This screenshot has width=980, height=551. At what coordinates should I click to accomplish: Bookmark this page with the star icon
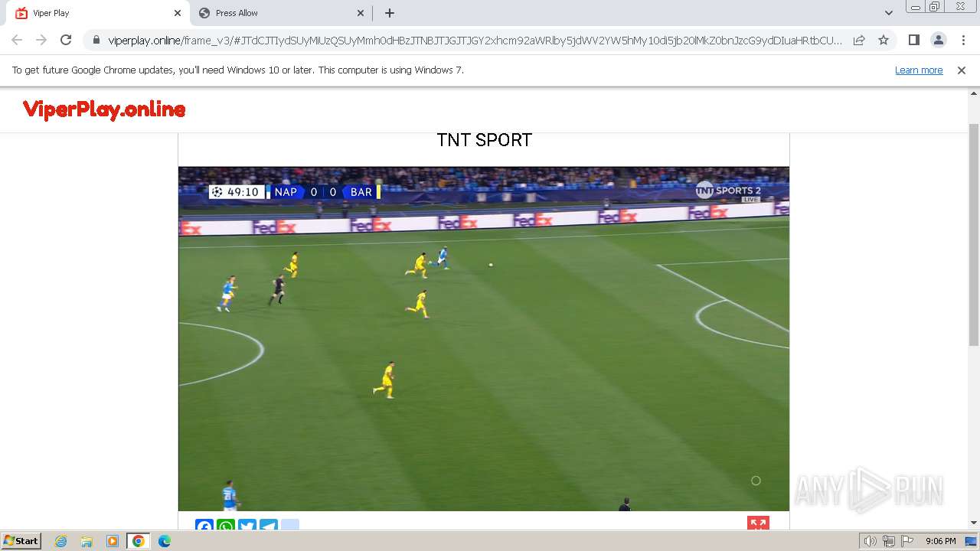884,41
